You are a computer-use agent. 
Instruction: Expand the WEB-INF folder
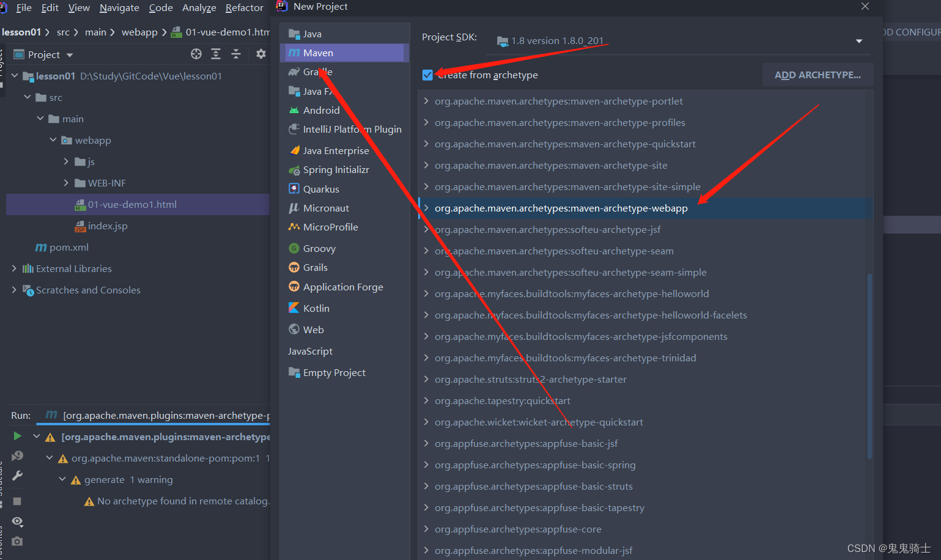(66, 183)
